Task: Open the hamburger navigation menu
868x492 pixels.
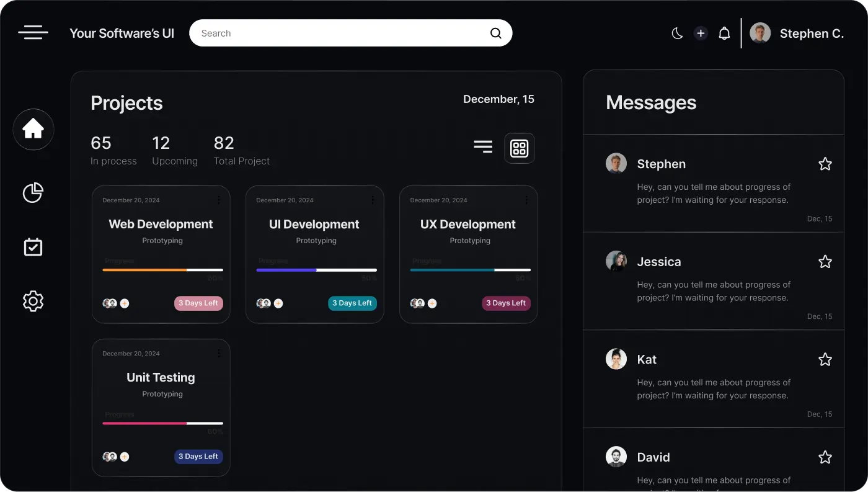Action: pyautogui.click(x=33, y=32)
